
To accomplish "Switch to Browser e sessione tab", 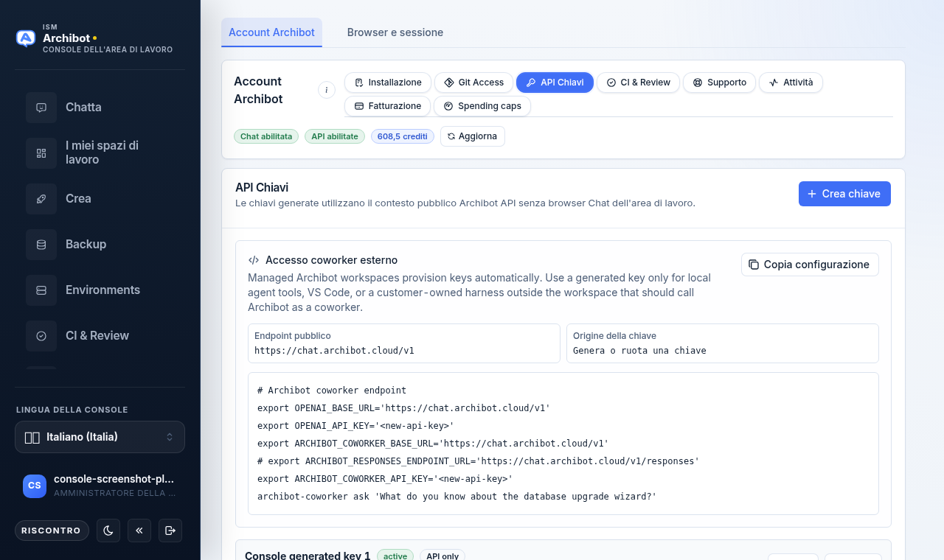I will (x=395, y=32).
